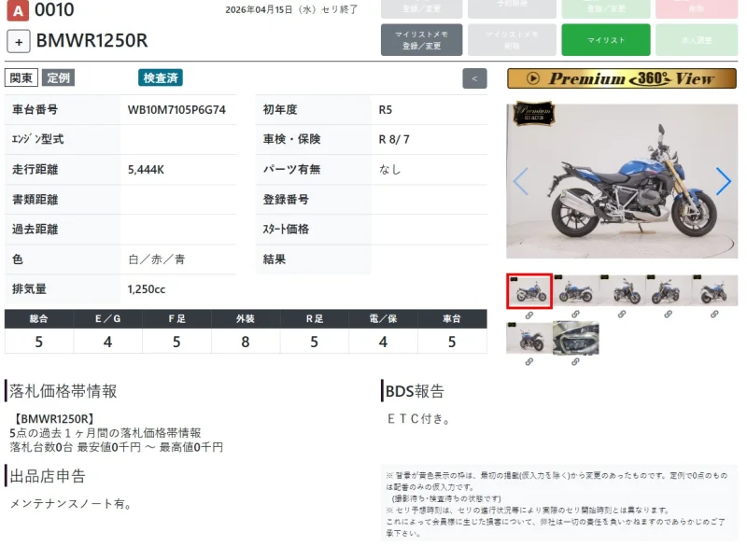Click the BDS報告 heading
747x560 pixels.
tap(415, 391)
